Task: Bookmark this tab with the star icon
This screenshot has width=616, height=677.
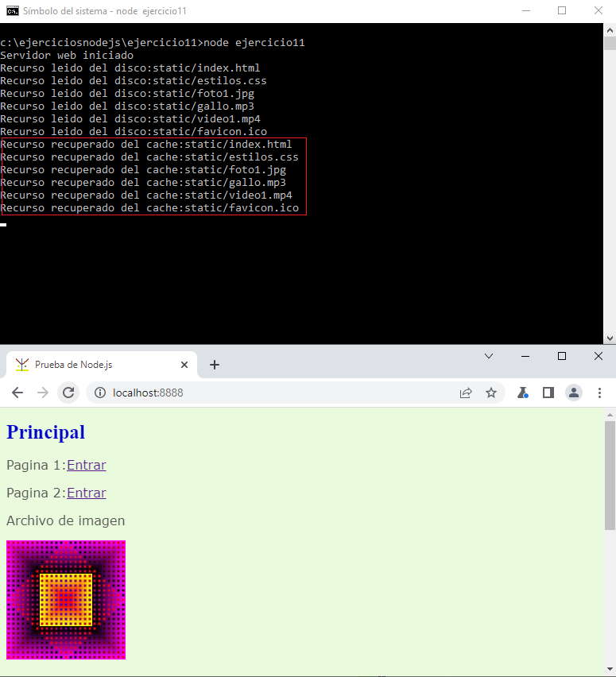Action: (x=490, y=393)
